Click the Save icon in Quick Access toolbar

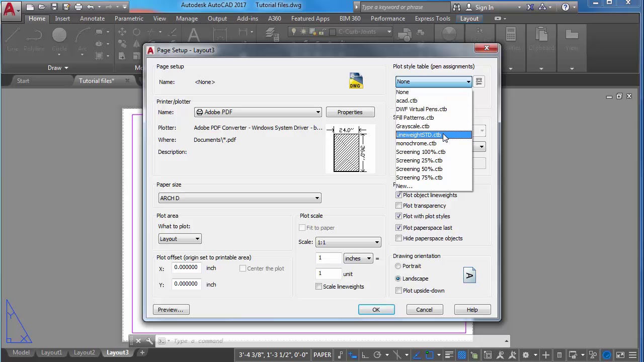pos(54,7)
